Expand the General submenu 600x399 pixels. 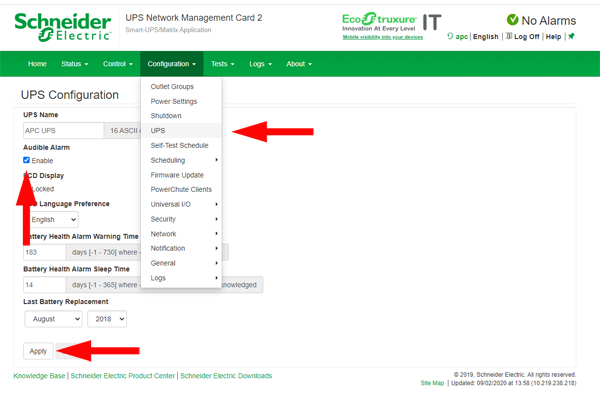point(181,263)
